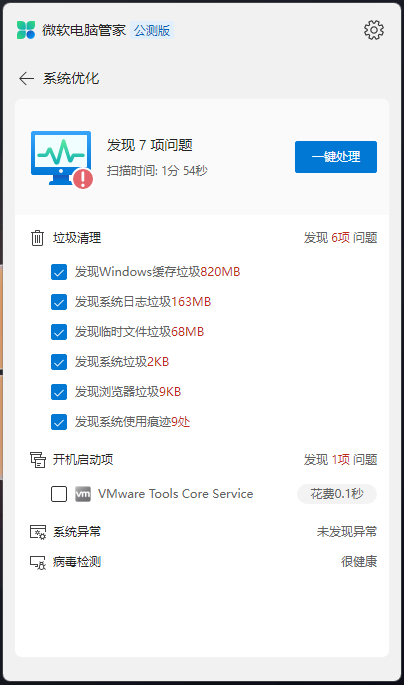Open the 病毒检测 很健康 row

click(x=204, y=562)
